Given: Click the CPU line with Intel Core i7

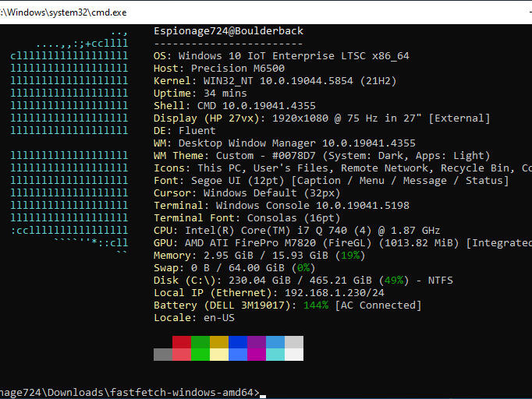Looking at the screenshot, I should click(296, 231).
